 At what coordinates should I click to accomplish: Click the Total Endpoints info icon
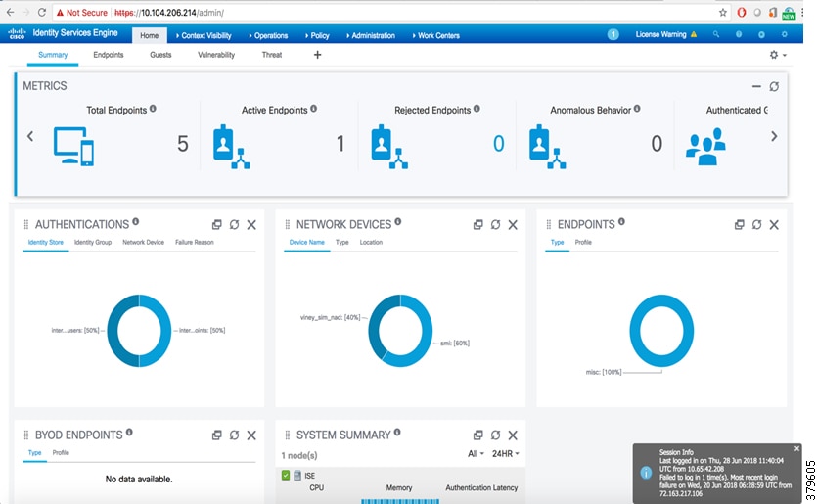coord(153,109)
